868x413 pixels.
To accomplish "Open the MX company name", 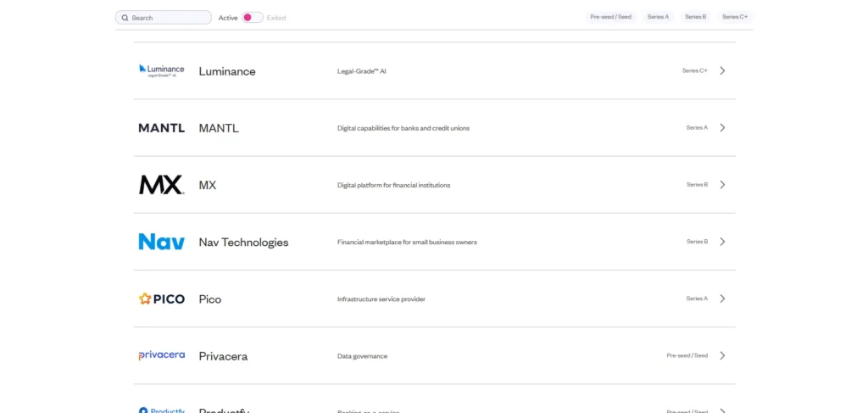I will (x=208, y=186).
